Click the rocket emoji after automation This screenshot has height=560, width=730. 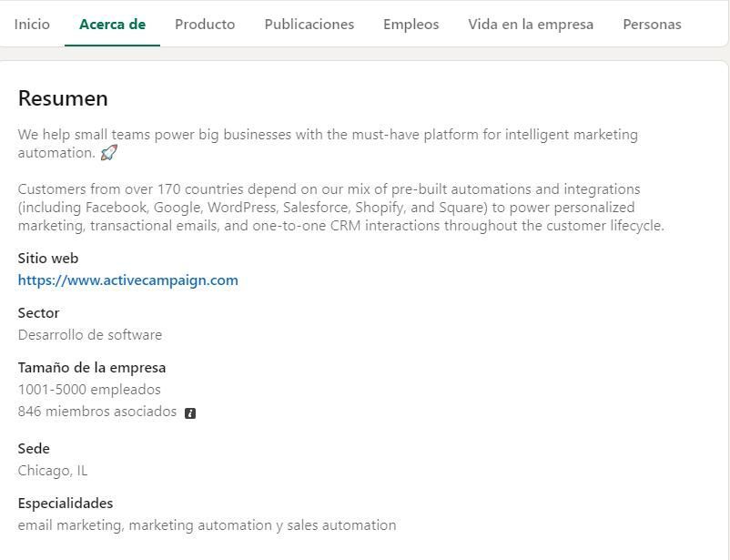point(109,152)
